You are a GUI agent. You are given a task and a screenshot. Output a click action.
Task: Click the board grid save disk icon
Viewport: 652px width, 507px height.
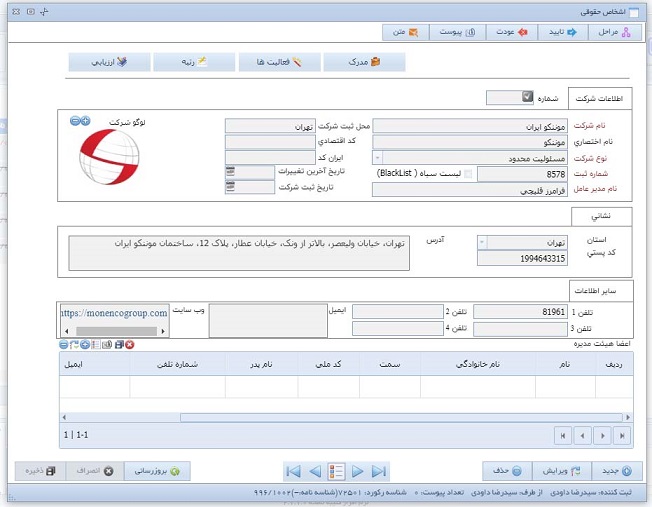pos(119,345)
